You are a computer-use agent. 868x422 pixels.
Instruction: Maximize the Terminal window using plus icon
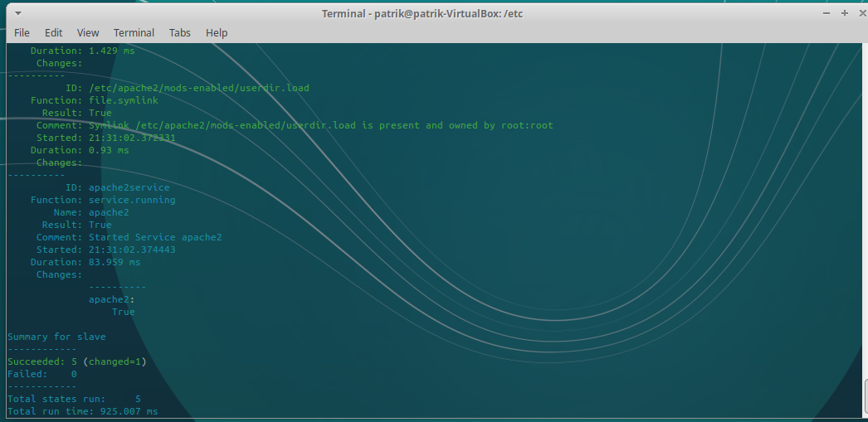click(845, 13)
